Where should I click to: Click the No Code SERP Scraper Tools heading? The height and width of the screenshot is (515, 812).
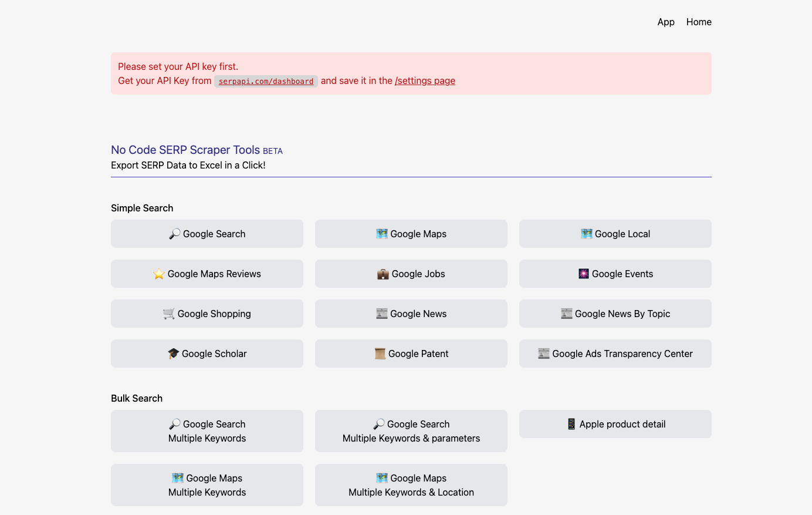tap(185, 150)
